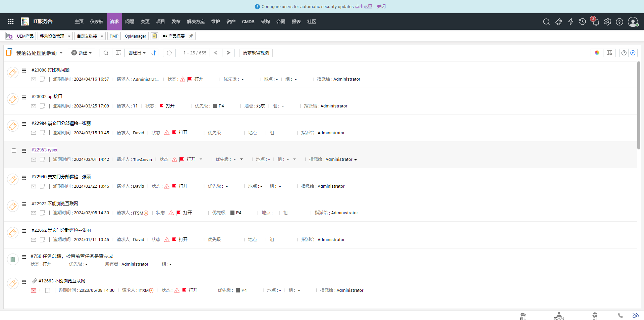Open the admin settings gear
This screenshot has width=644, height=320.
607,22
